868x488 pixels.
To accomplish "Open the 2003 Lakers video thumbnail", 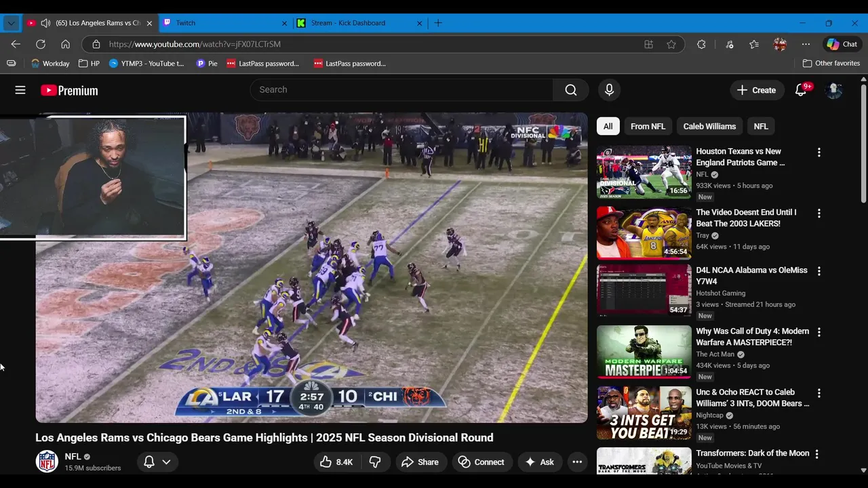I will 644,233.
